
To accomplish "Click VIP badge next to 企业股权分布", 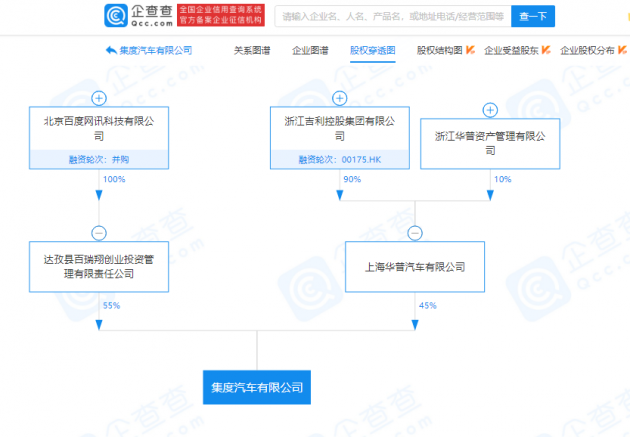I will (622, 50).
